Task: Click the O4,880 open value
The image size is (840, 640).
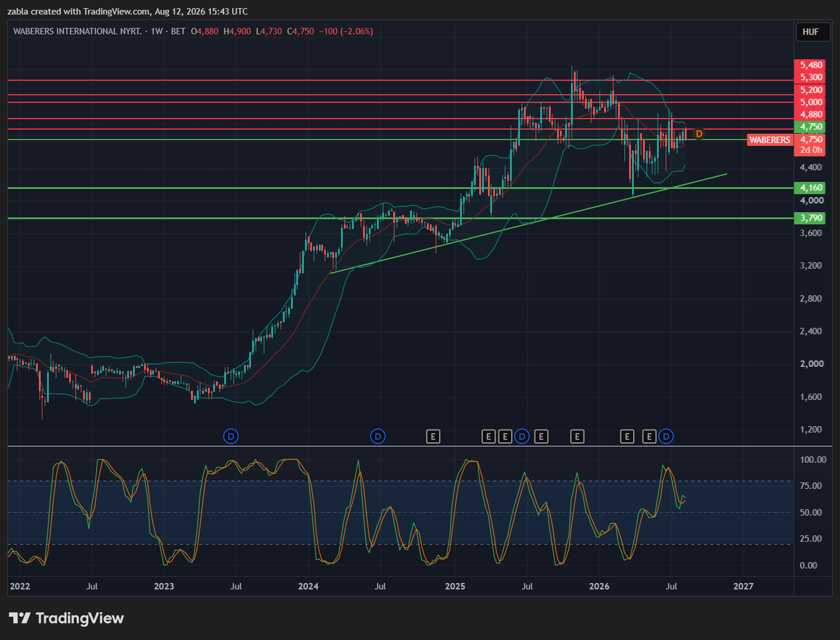Action: (x=204, y=31)
